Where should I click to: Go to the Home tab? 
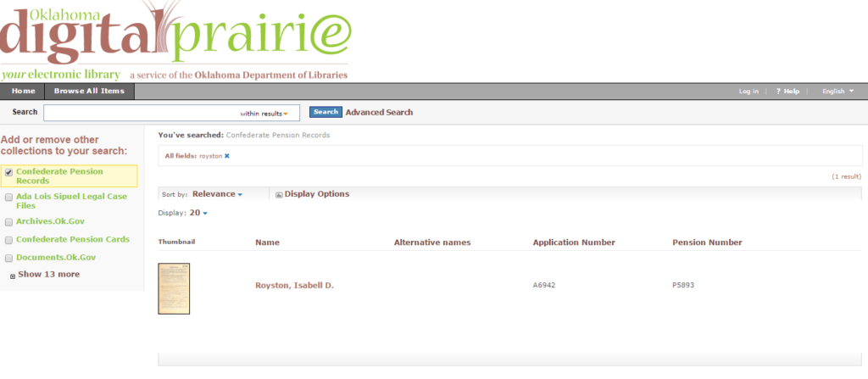[23, 92]
